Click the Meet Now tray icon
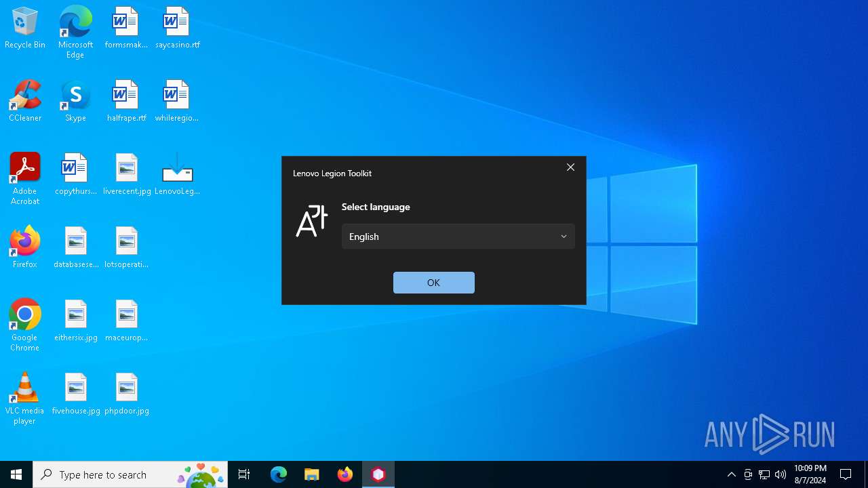Image resolution: width=868 pixels, height=488 pixels. (748, 474)
